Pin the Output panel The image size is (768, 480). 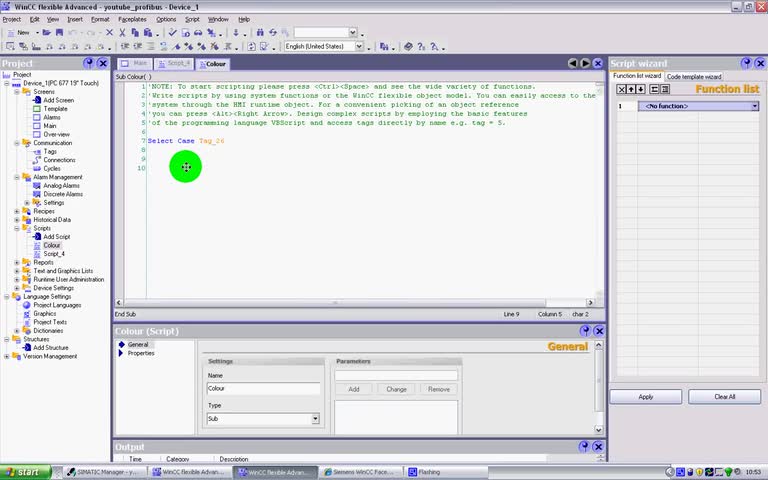point(584,446)
